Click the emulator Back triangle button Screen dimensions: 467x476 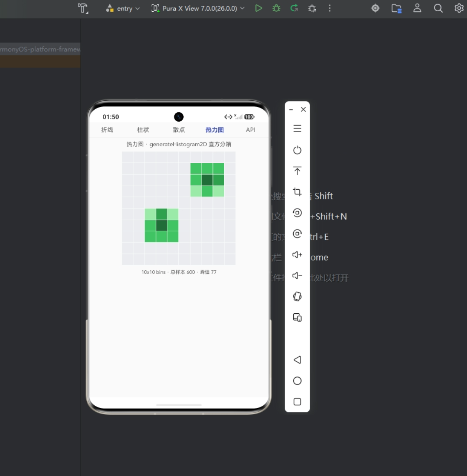297,360
